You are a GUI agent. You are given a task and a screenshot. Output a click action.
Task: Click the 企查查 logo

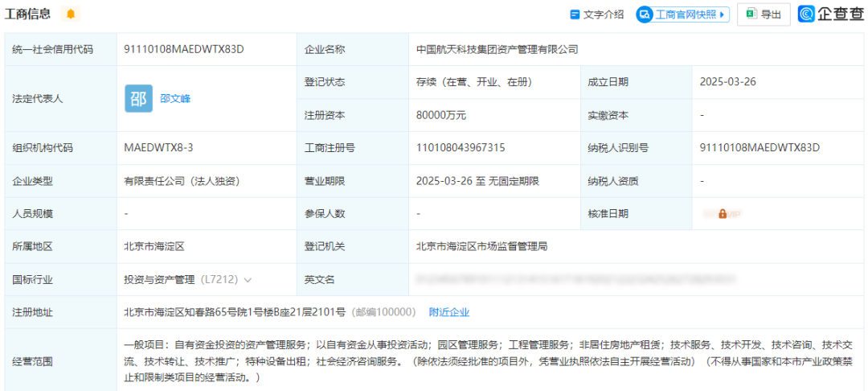[x=830, y=14]
